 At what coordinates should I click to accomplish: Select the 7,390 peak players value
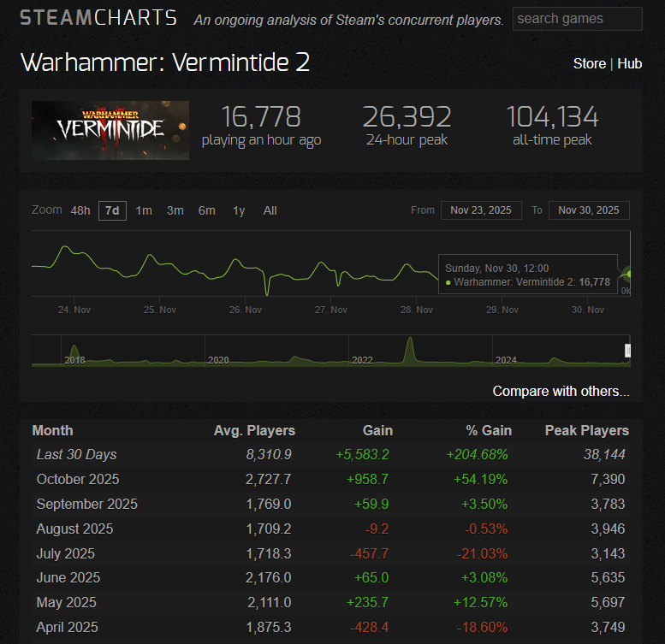coord(608,479)
